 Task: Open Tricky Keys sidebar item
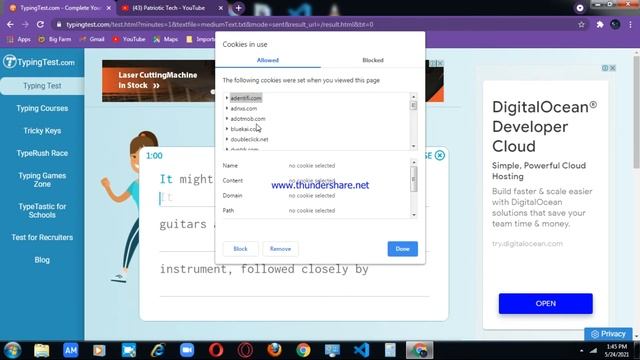pos(42,131)
